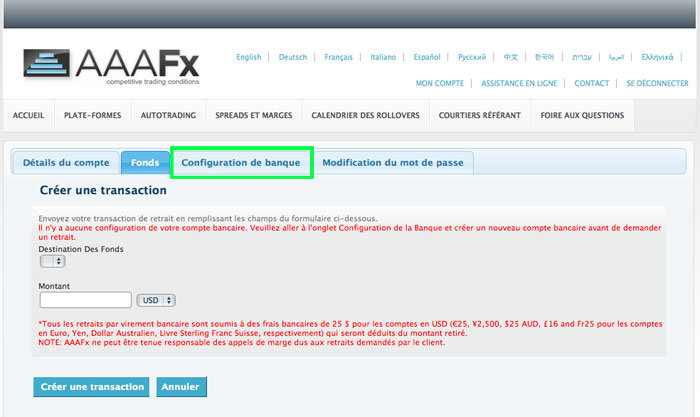Click the Mon Compte link
The width and height of the screenshot is (700, 417).
pyautogui.click(x=439, y=83)
